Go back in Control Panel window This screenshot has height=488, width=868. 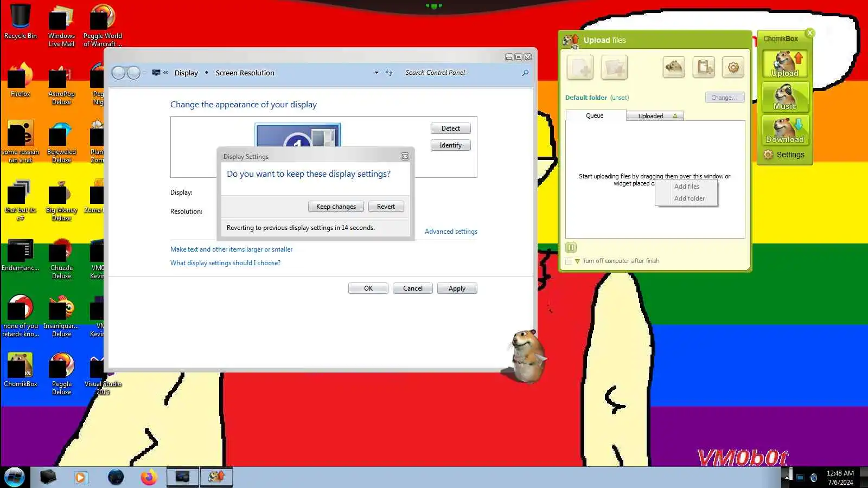pos(118,73)
